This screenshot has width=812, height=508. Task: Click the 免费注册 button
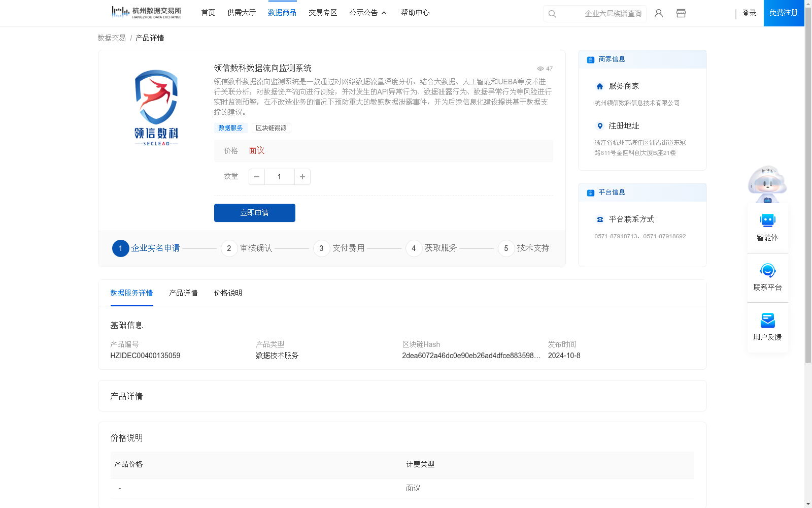(x=784, y=13)
